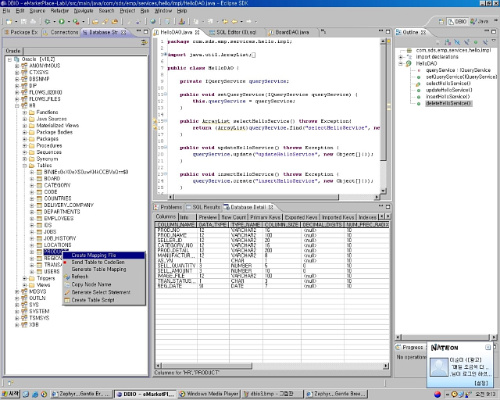Click the green Run toolbar icon
The image size is (500, 400).
62,22
